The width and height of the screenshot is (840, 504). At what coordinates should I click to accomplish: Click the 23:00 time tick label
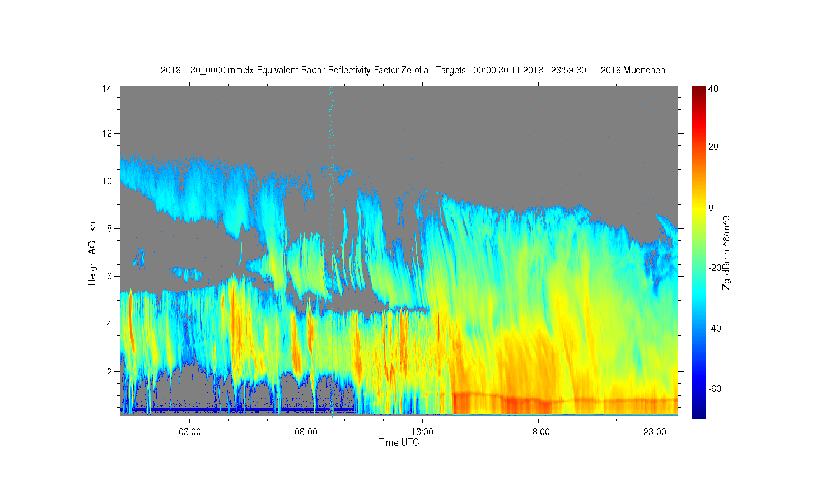(655, 432)
